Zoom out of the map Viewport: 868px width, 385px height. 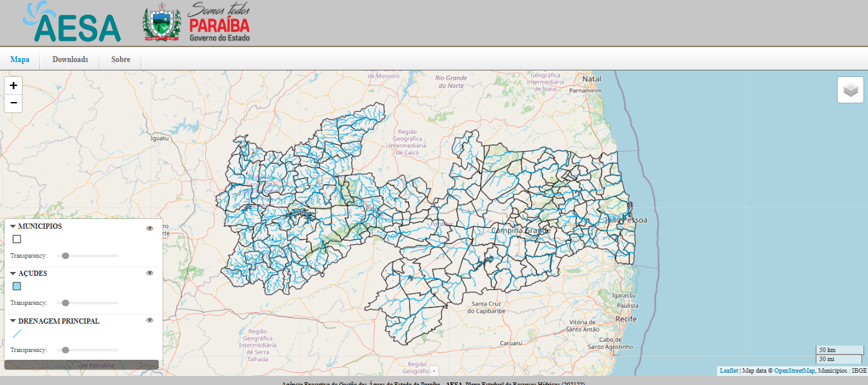click(x=13, y=103)
